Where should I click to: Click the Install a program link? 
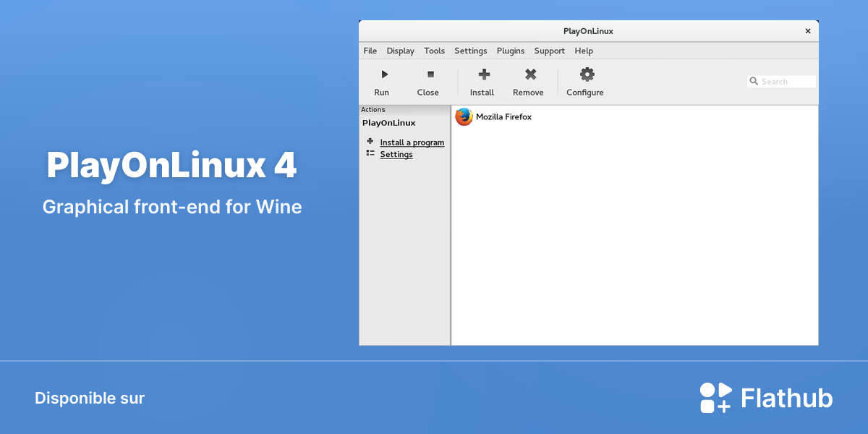coord(412,142)
